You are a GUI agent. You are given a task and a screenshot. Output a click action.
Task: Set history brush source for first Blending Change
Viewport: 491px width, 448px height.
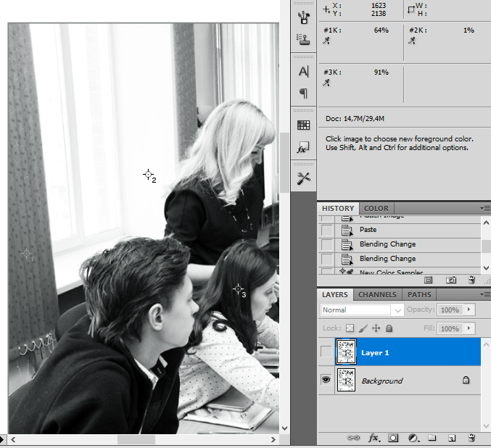pyautogui.click(x=326, y=245)
